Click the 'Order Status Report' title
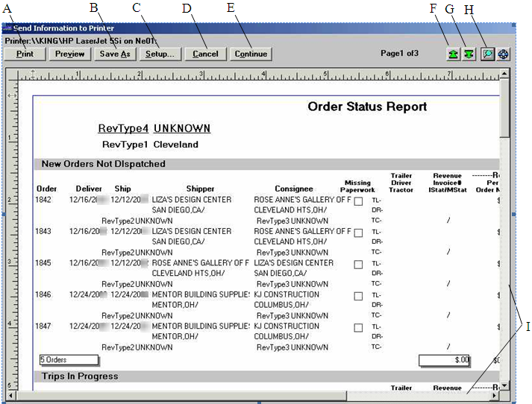This screenshot has height=404, width=532. tap(367, 107)
